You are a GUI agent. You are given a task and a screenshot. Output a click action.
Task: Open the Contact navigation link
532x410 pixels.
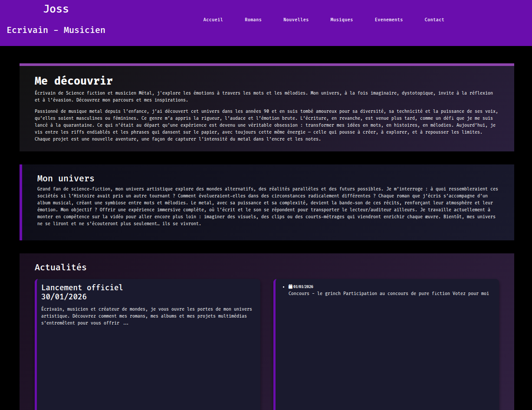(x=434, y=20)
